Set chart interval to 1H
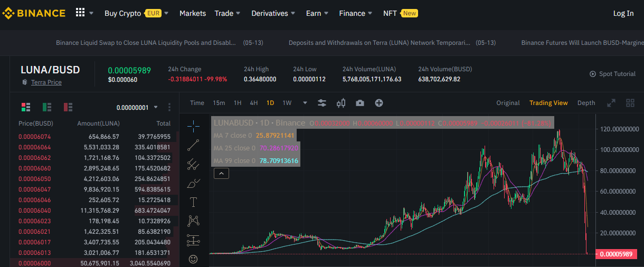The image size is (644, 267). click(x=238, y=103)
